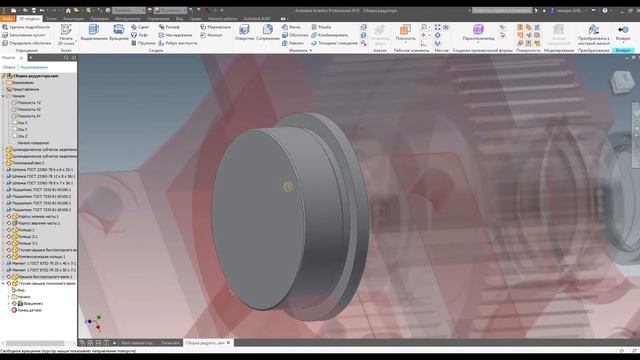Image resolution: width=640 pixels, height=360 pixels.
Task: Select the Ребро жесткости rib tool
Action: (178, 43)
